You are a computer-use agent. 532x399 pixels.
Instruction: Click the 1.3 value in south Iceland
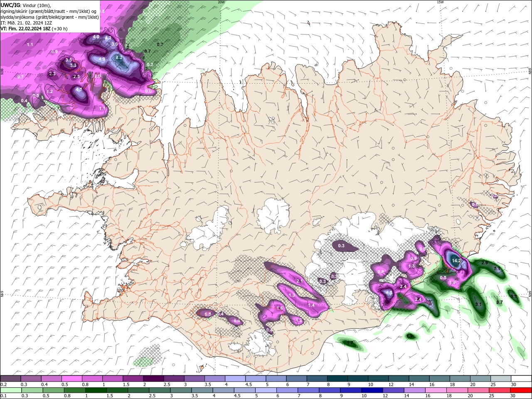[x=292, y=296]
